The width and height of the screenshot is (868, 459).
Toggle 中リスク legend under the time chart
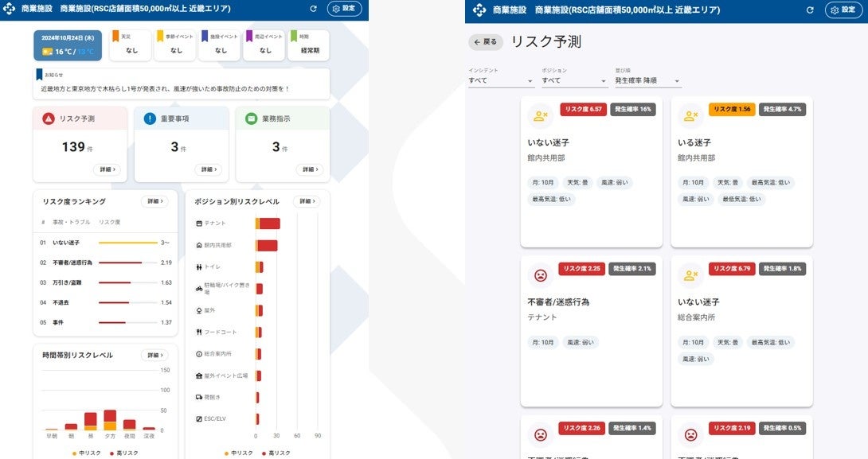[x=86, y=453]
